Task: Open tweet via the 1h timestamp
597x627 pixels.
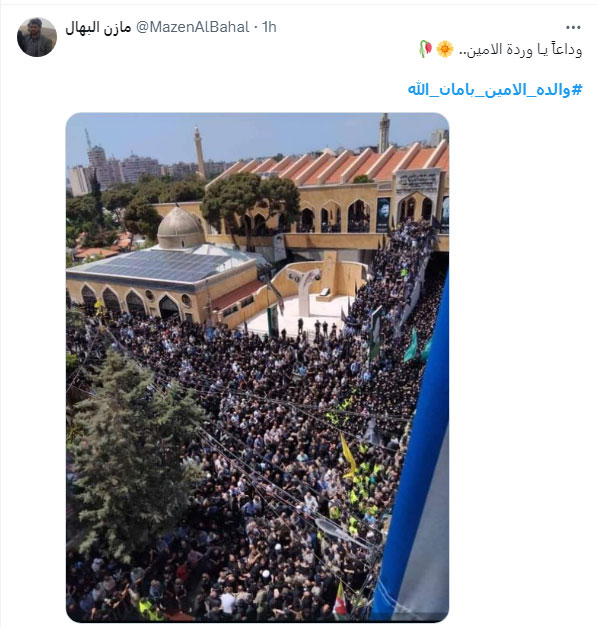Action: [270, 27]
